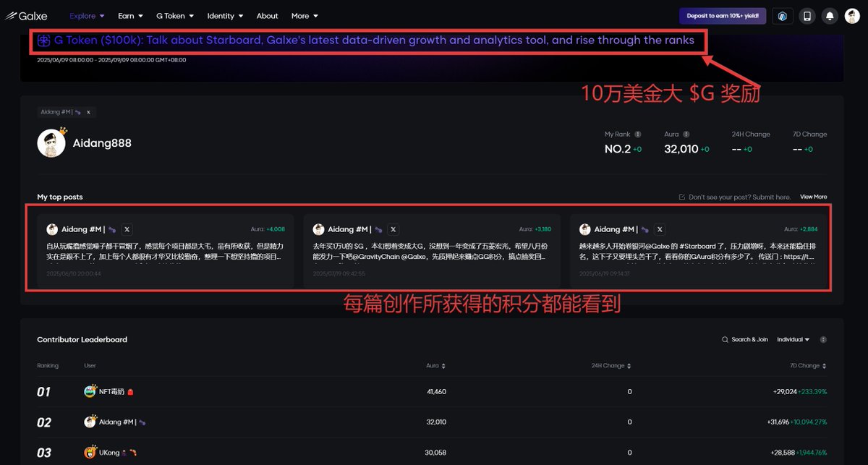Open the post dated 2025/06/19 09:14:31
This screenshot has width=868, height=465.
pyautogui.click(x=699, y=250)
